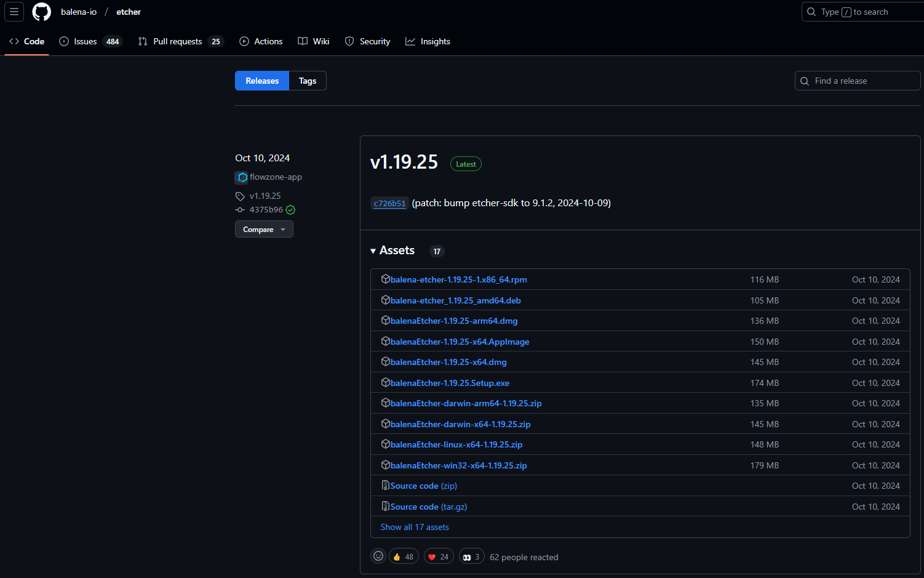Click the Latest badge
The image size is (924, 578).
466,164
